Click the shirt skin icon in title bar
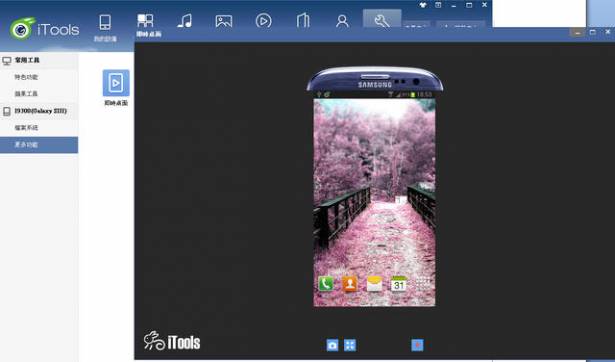Screen dimensions: 615x362 [x=423, y=5]
